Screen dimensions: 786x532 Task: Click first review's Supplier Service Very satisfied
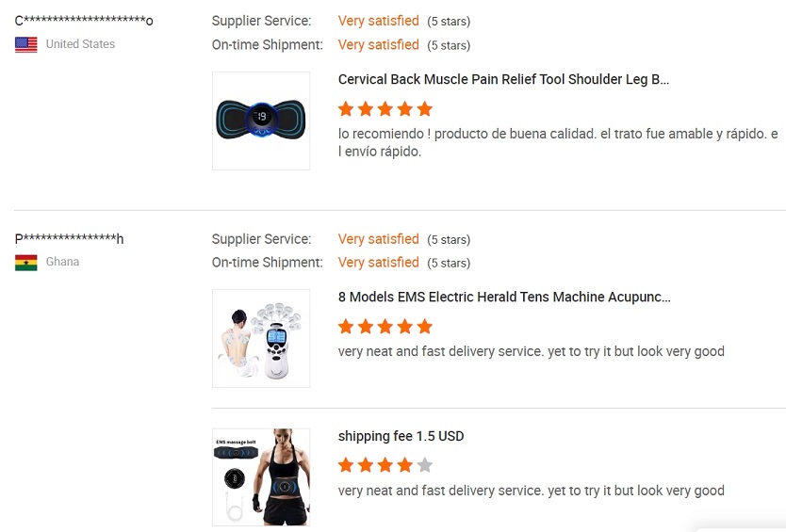379,21
